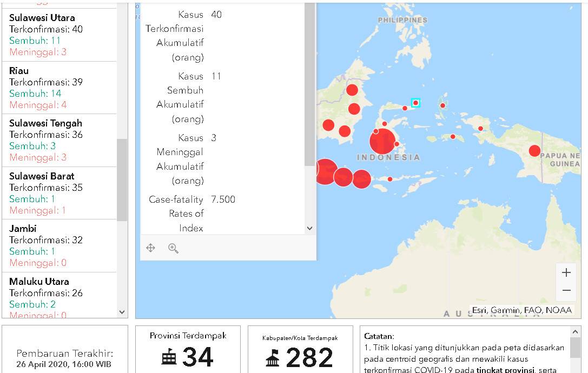Click 'Sembuh: 11' under Sulawesi Utara

click(x=35, y=41)
